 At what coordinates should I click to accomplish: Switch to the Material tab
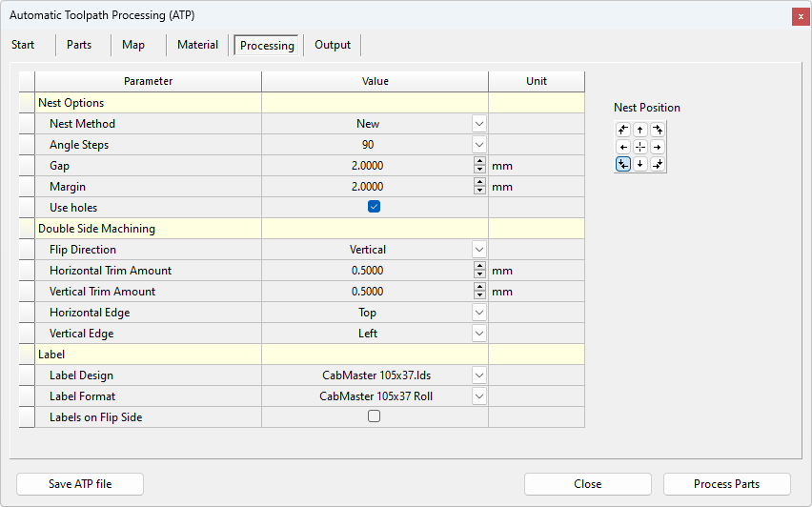197,45
